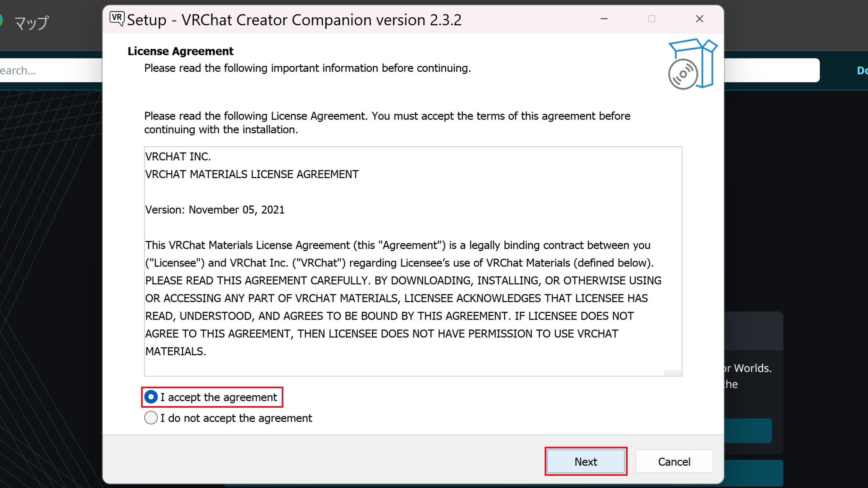Choose 'I do not accept the agreement'

click(151, 418)
